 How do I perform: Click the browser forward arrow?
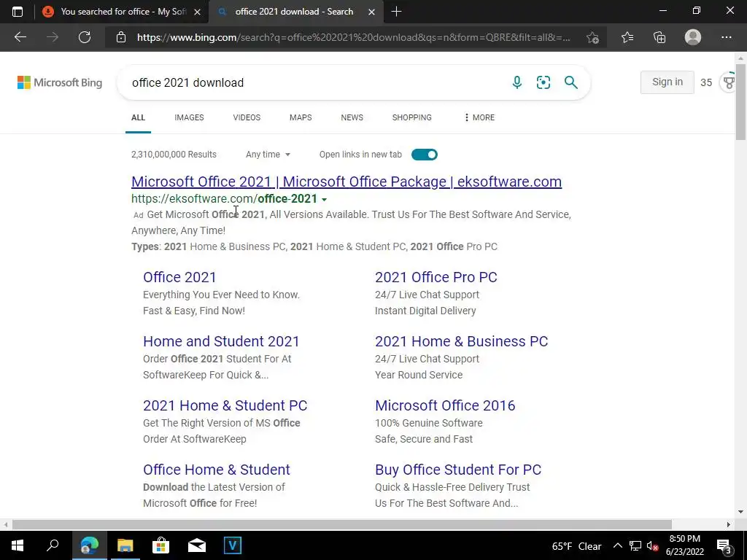click(x=53, y=37)
